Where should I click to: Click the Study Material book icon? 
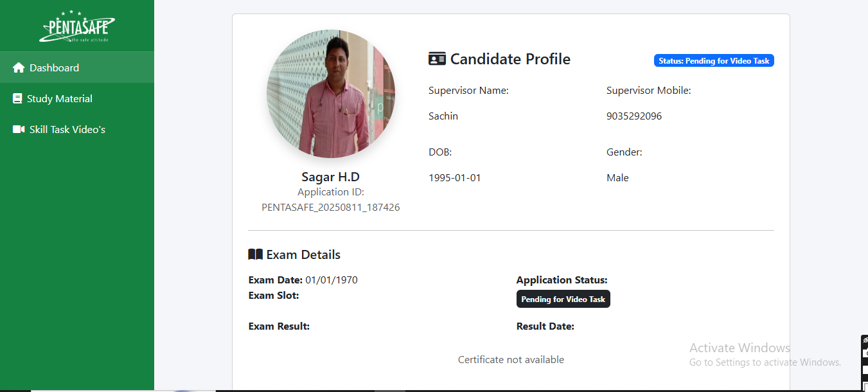pyautogui.click(x=17, y=98)
